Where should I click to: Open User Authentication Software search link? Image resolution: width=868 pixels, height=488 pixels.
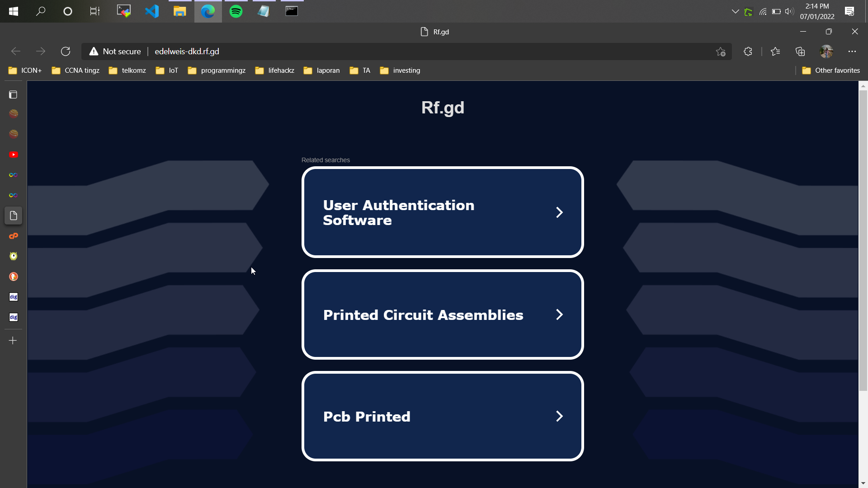tap(442, 212)
